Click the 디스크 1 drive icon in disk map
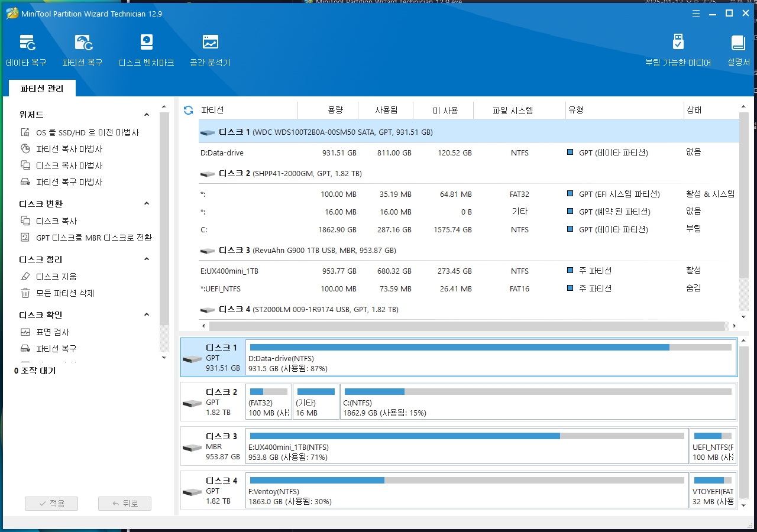The height and width of the screenshot is (532, 757). click(192, 359)
